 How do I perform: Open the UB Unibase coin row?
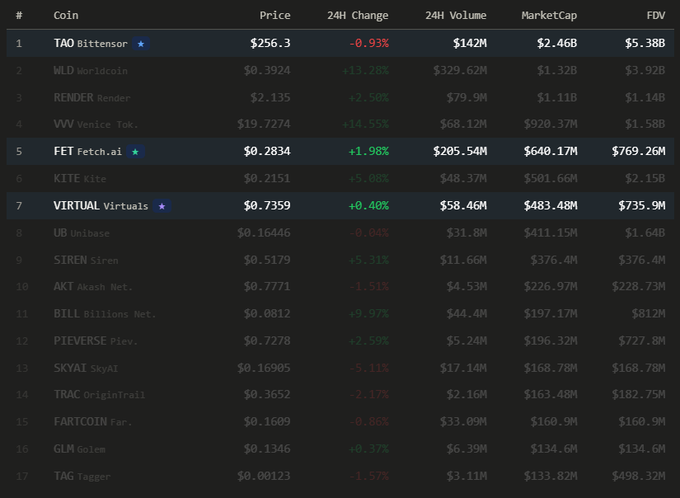[x=340, y=233]
